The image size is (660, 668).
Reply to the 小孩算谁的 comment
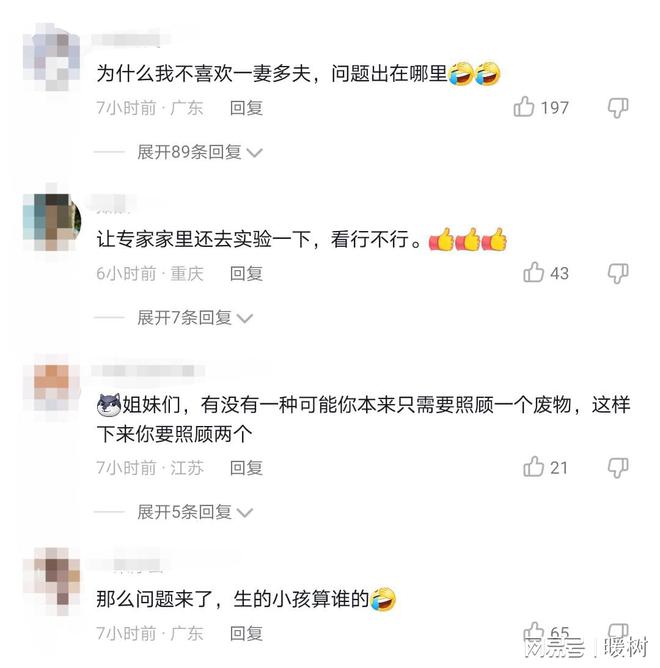[x=246, y=633]
